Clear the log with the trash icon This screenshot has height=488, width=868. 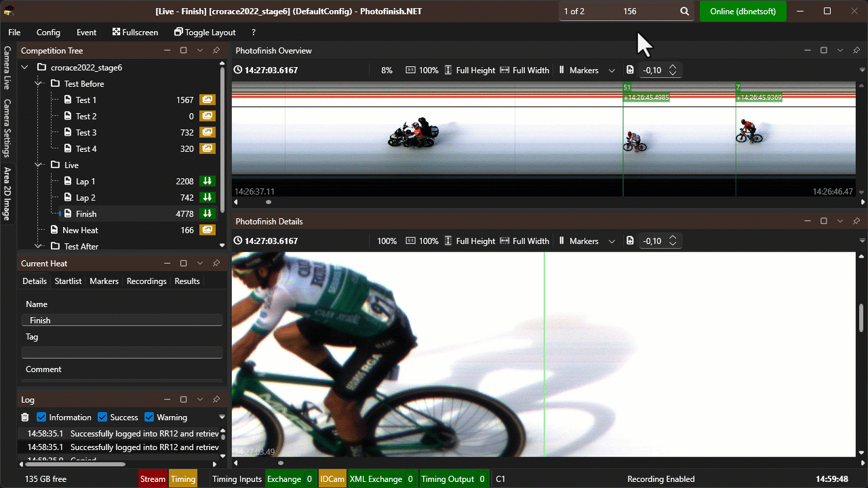click(25, 418)
